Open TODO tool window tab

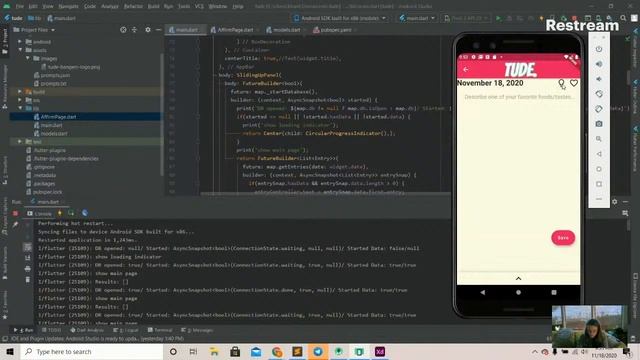point(51,330)
